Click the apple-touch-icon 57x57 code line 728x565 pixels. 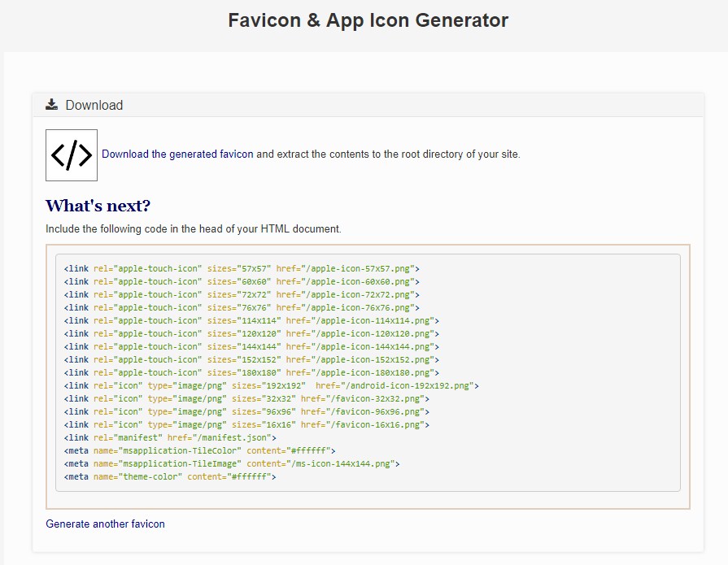pyautogui.click(x=242, y=268)
